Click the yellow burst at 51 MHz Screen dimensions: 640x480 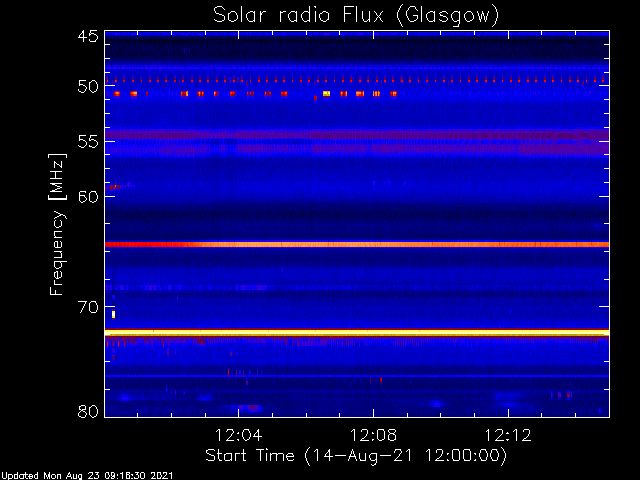[x=326, y=93]
